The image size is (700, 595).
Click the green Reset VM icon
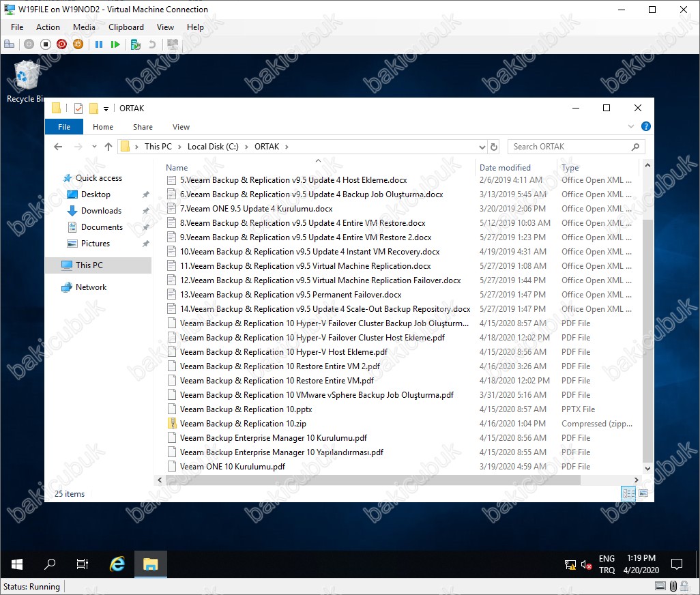tap(115, 44)
